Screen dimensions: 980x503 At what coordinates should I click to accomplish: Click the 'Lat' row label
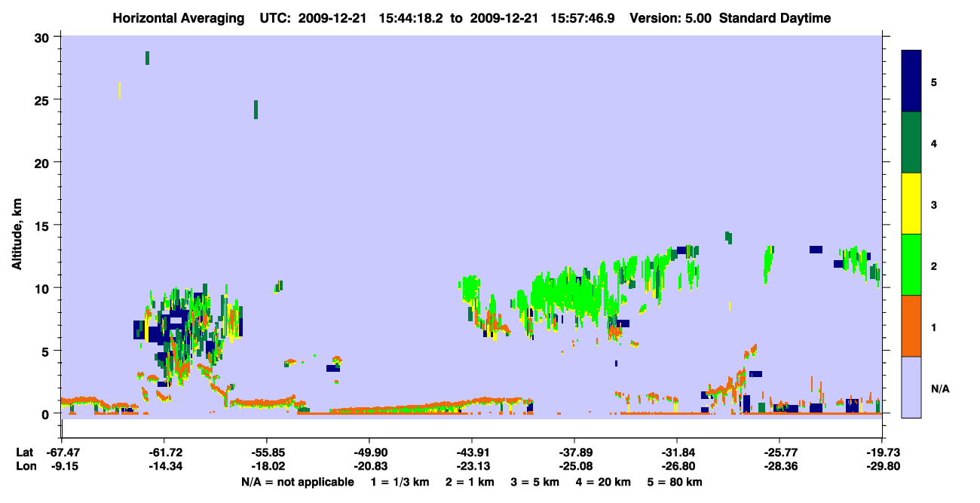pos(25,452)
